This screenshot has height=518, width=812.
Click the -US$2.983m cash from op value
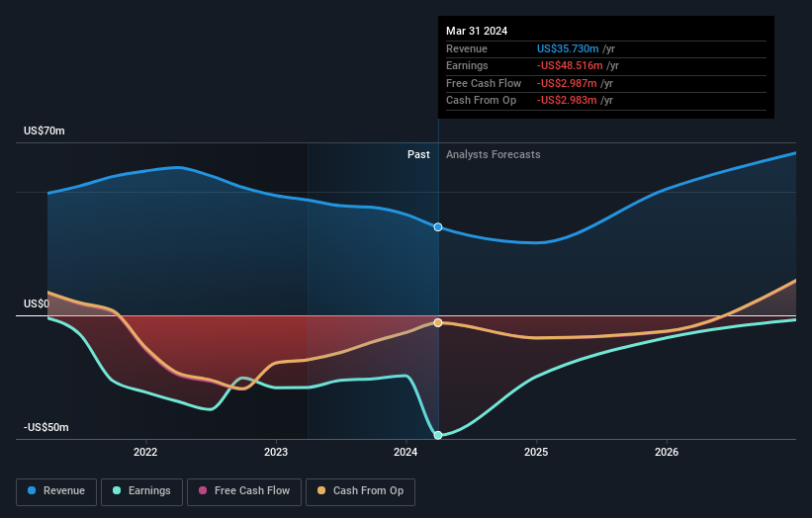click(x=567, y=101)
